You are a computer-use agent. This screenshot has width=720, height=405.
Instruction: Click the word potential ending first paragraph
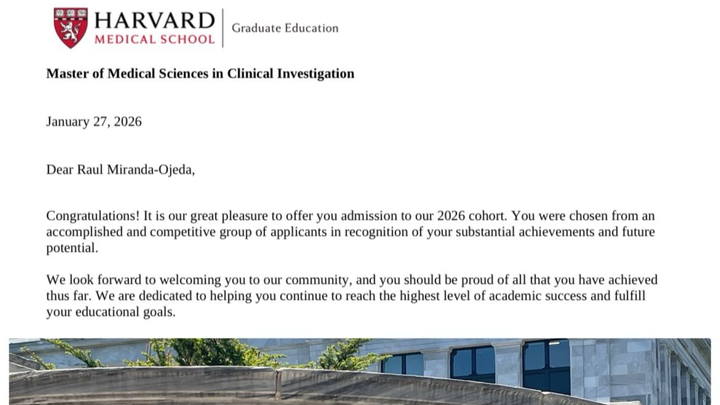pos(71,248)
